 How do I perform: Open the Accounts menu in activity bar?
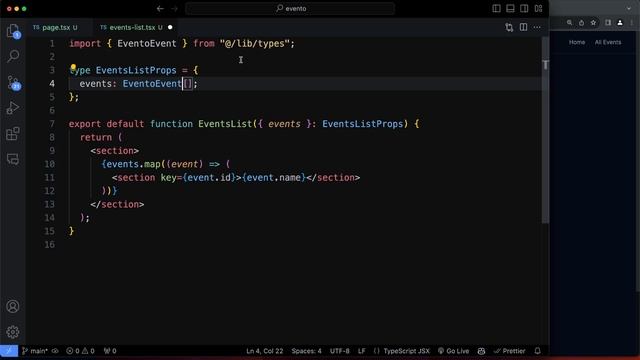(x=13, y=306)
